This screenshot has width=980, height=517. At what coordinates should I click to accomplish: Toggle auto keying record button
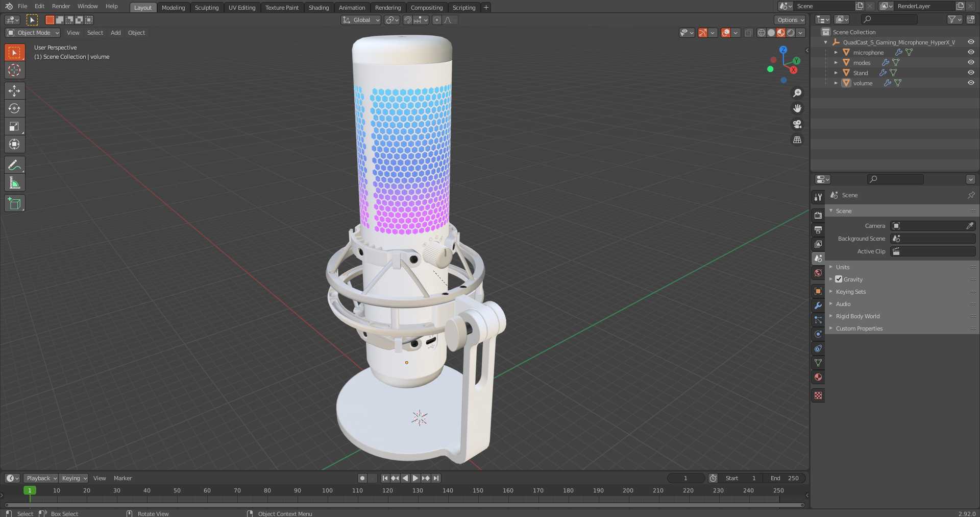pos(362,478)
